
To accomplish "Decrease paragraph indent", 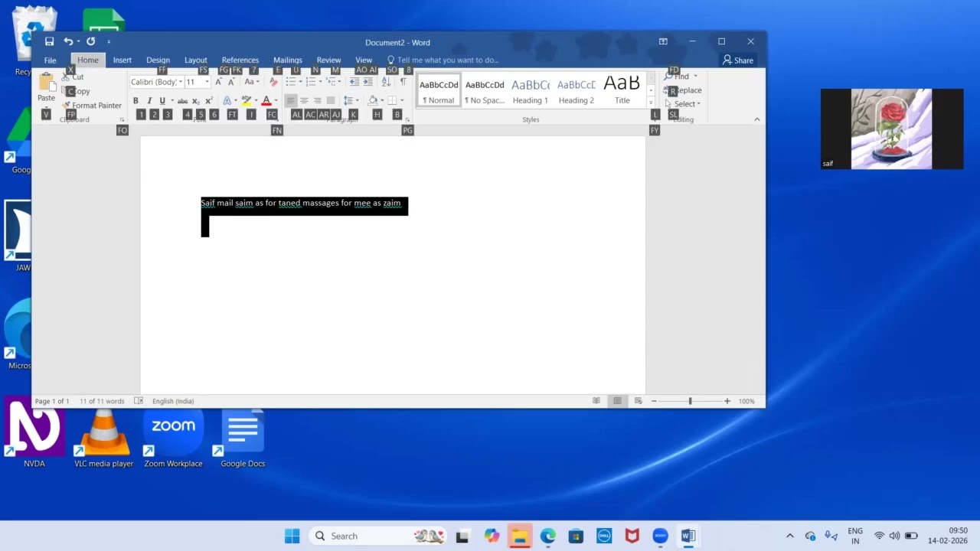I will click(x=354, y=82).
